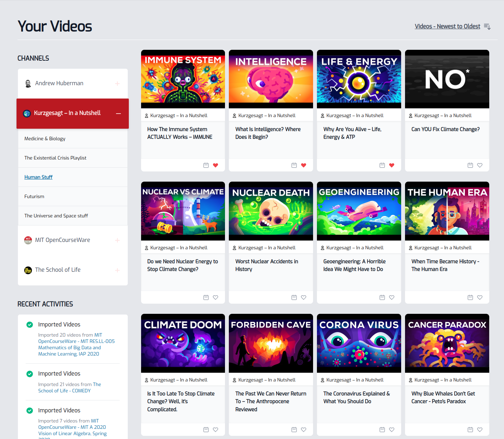Open Geoengineering: A Horrible Idea video title
The height and width of the screenshot is (439, 504).
354,265
